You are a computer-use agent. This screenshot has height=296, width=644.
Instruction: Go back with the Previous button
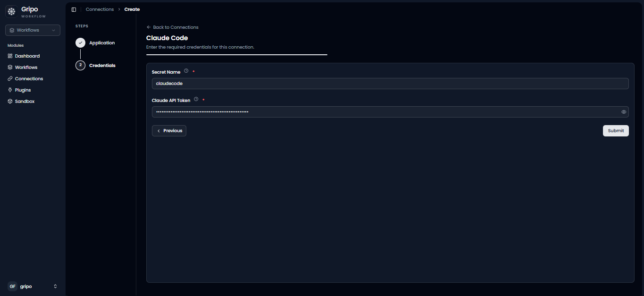click(169, 131)
